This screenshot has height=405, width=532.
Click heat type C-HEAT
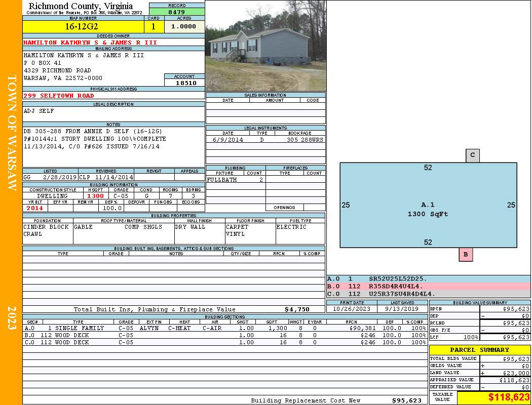[179, 328]
